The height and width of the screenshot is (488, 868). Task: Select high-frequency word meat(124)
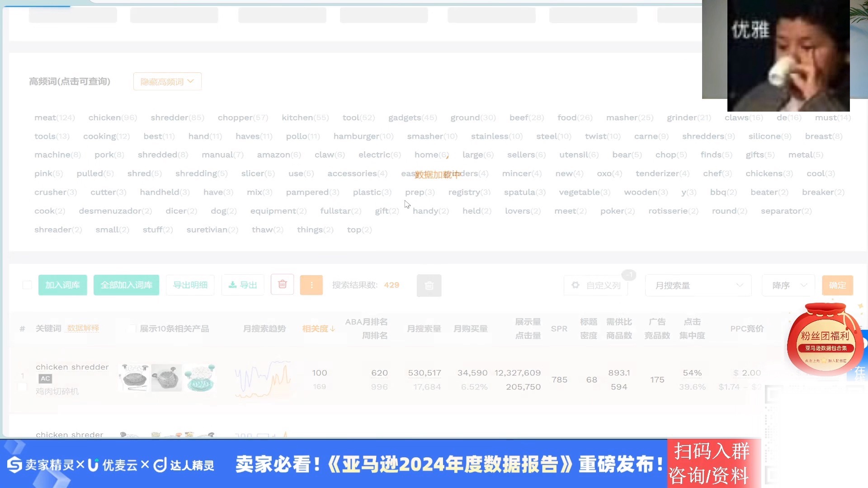(x=55, y=117)
